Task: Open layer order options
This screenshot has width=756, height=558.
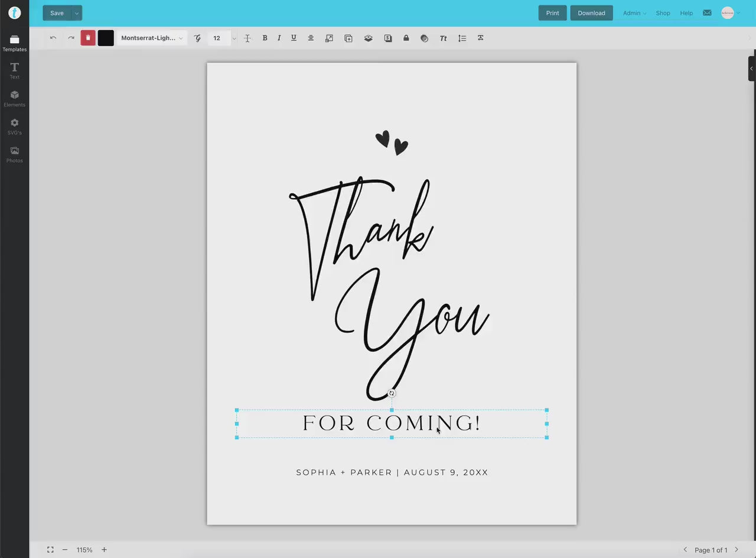Action: click(x=368, y=38)
